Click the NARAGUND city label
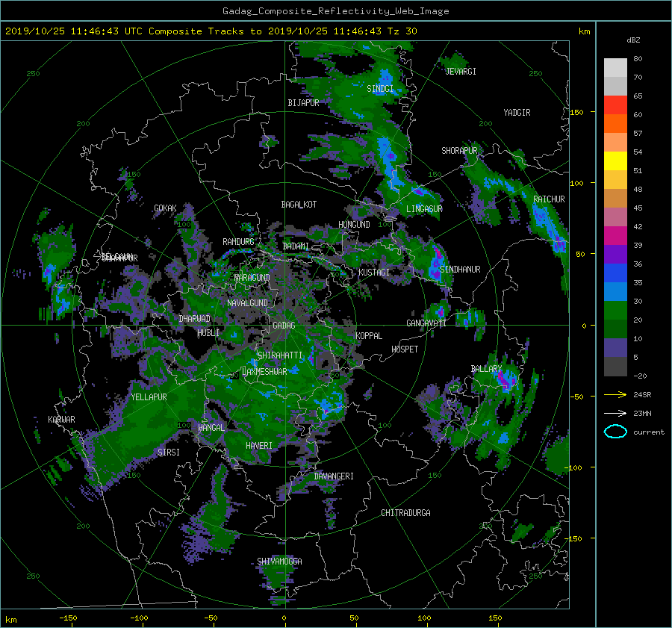 pos(252,277)
